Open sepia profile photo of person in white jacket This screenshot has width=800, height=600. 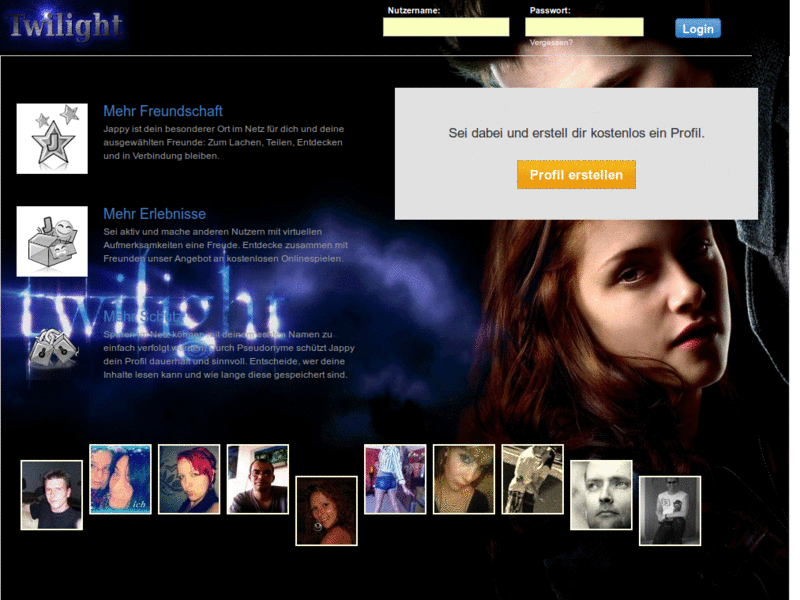click(533, 479)
